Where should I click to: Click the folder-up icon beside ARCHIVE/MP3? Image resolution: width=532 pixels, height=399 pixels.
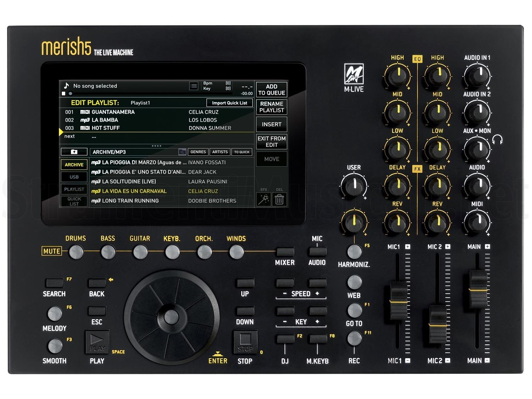[74, 152]
